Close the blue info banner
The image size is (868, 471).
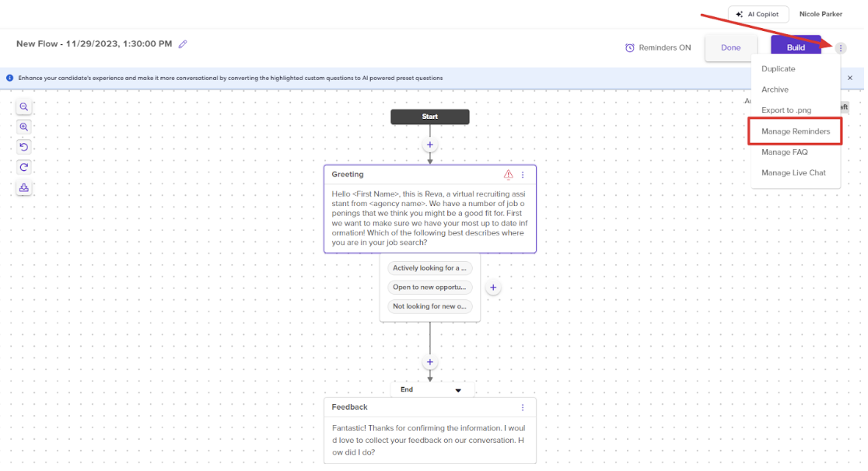[850, 78]
